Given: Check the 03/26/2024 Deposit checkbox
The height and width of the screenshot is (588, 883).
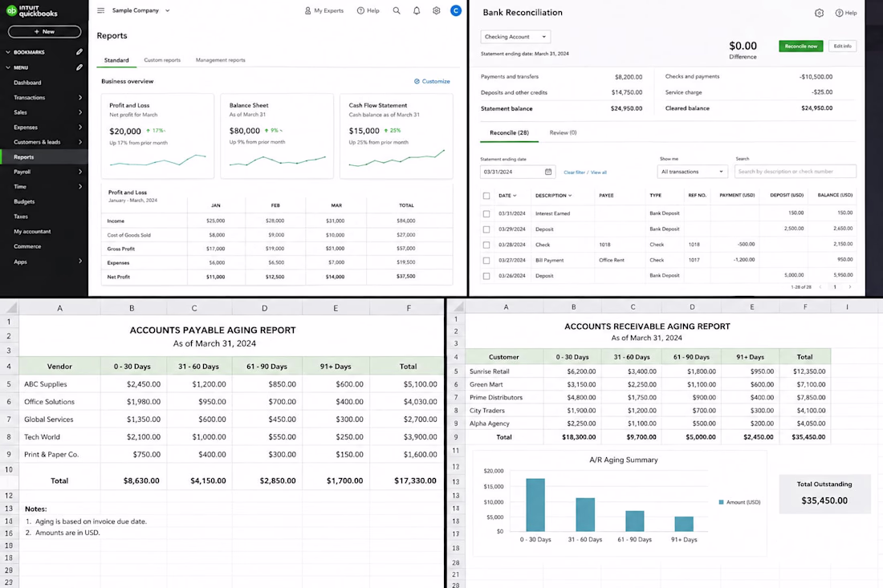Looking at the screenshot, I should pos(486,276).
